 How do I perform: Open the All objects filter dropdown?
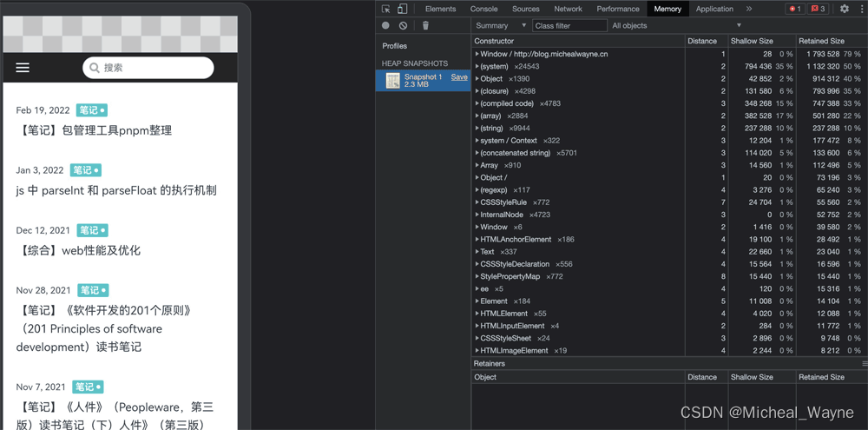pos(676,25)
